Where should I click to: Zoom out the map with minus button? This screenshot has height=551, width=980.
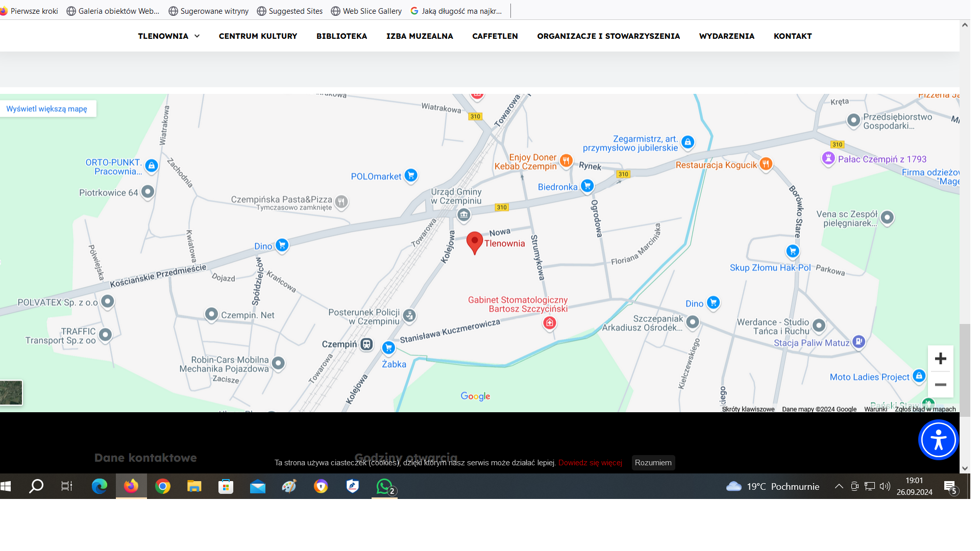[940, 385]
